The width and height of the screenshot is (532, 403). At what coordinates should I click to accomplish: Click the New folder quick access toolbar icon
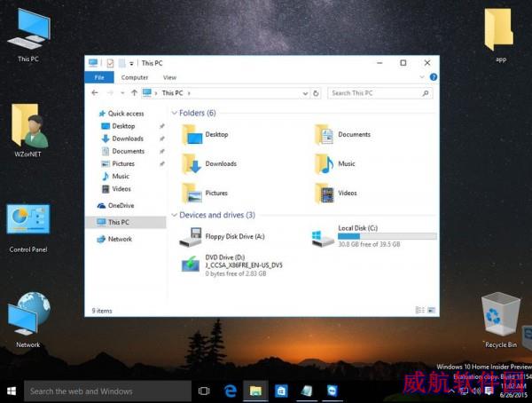pyautogui.click(x=121, y=63)
